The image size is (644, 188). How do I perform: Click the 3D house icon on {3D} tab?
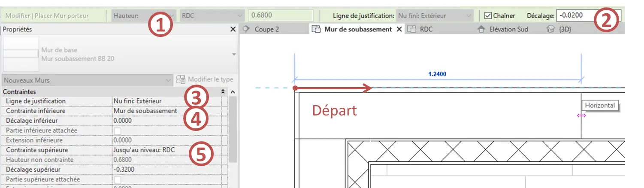[x=550, y=29]
